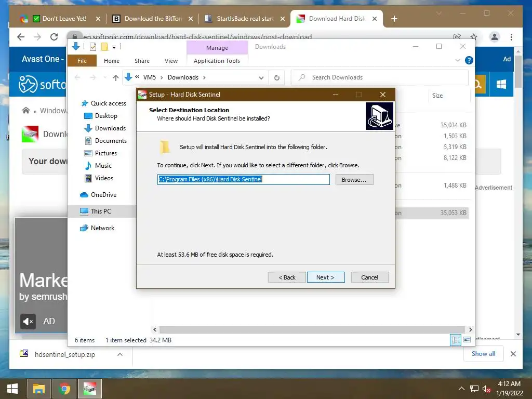Click the Softonic home icon breadcrumb
The width and height of the screenshot is (532, 399).
26,110
